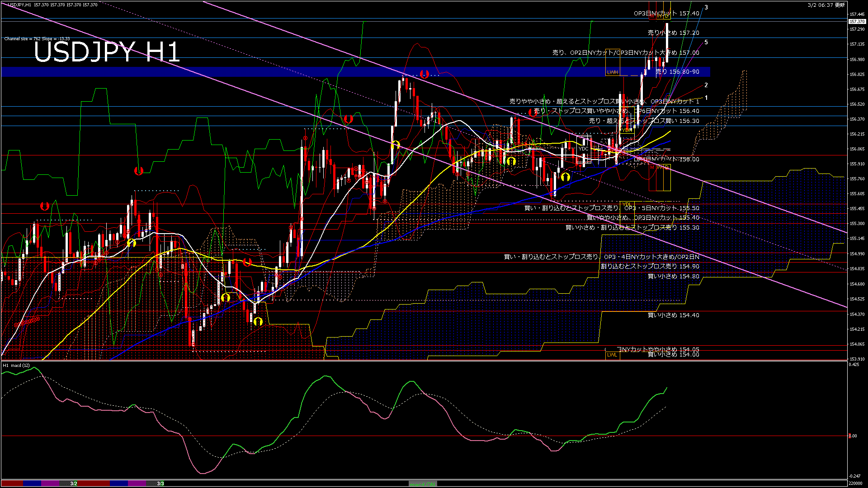Click the 売り小さめ 157.20 level label

pyautogui.click(x=673, y=33)
